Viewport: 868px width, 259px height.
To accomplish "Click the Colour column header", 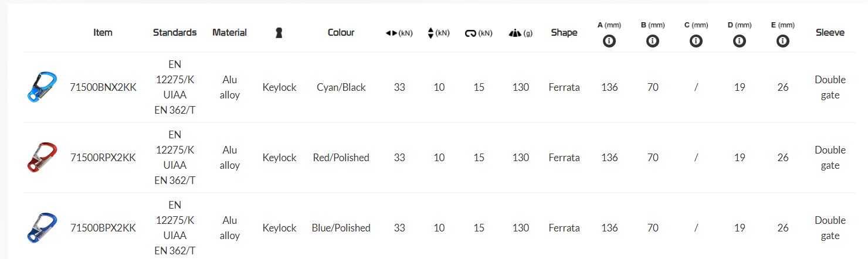I will pyautogui.click(x=341, y=33).
